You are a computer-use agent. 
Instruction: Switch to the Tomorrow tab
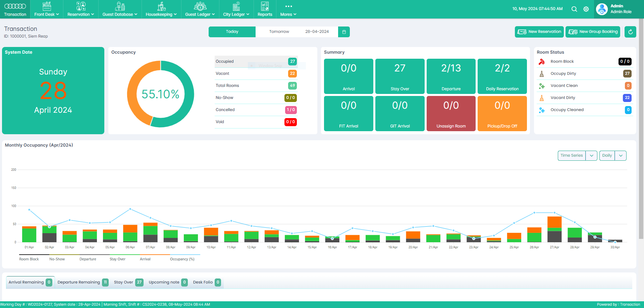[279, 32]
